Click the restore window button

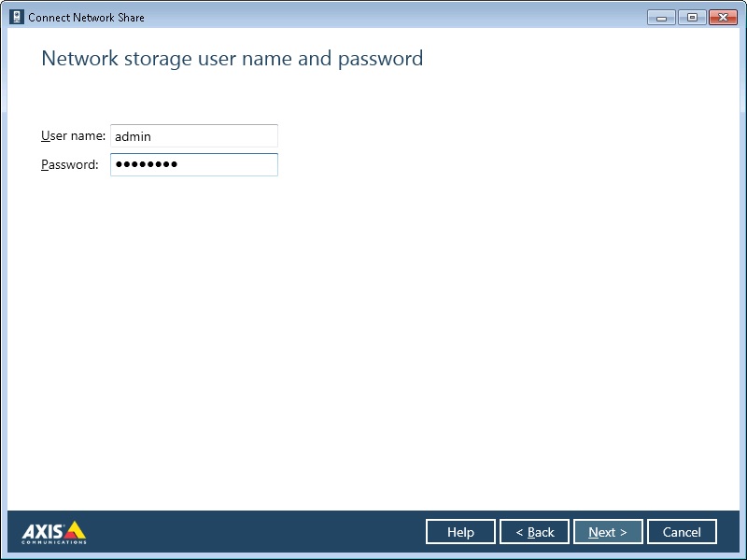691,17
